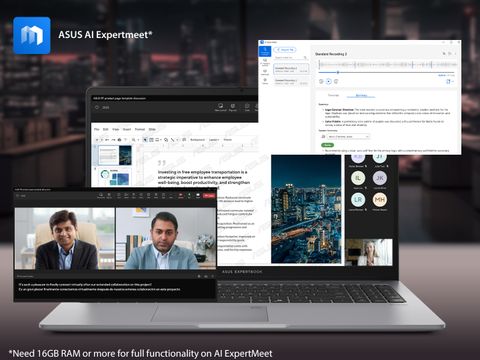Click the audio waveform in ExpertMeet
This screenshot has height=360, width=480.
coord(388,64)
